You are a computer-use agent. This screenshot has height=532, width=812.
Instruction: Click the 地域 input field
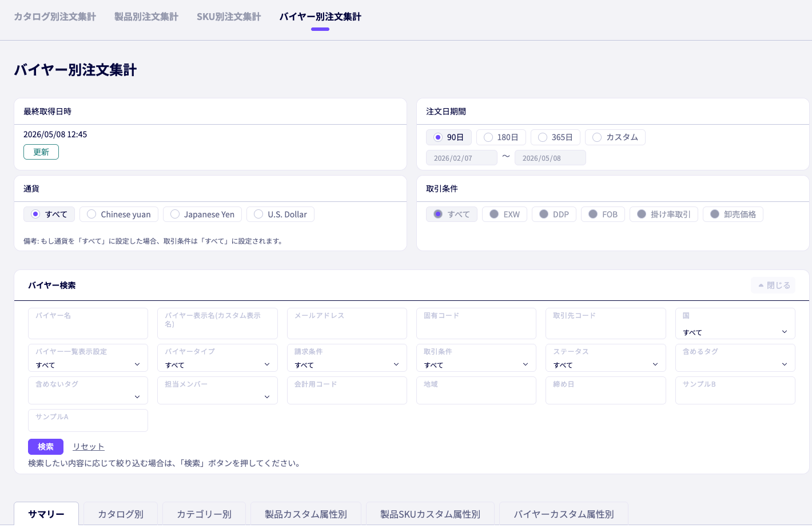[476, 391]
